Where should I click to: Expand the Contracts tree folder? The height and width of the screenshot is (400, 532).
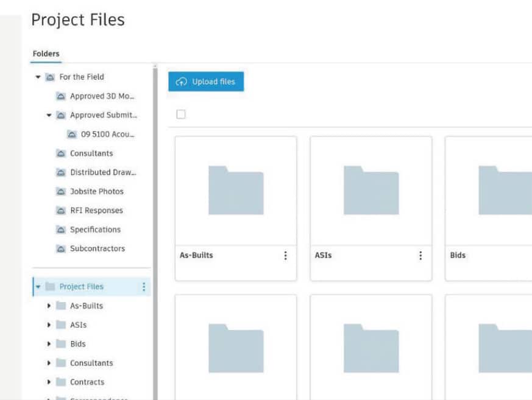pos(49,382)
